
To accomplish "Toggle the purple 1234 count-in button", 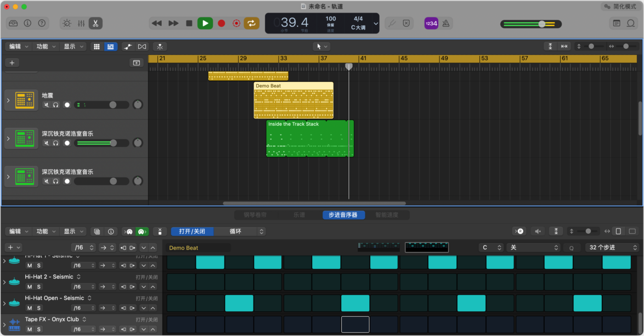I will (431, 24).
